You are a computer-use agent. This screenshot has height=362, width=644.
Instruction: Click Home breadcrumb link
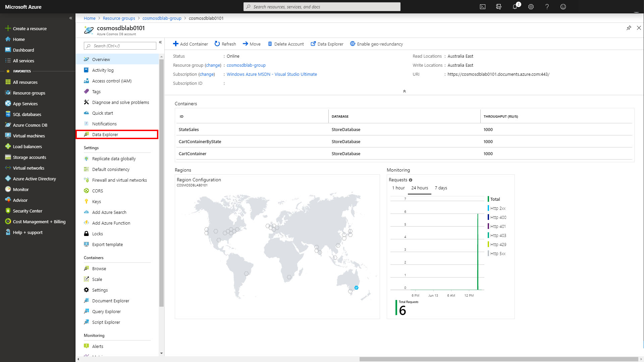tap(90, 18)
